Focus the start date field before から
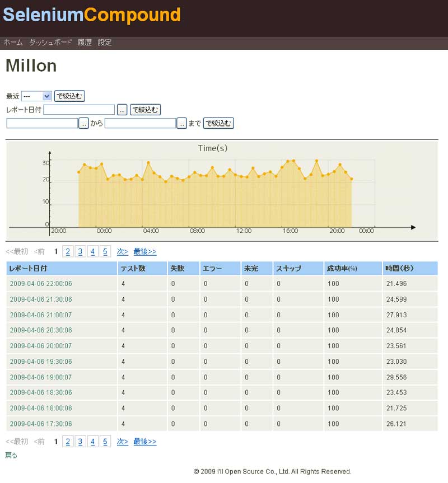 [x=42, y=123]
